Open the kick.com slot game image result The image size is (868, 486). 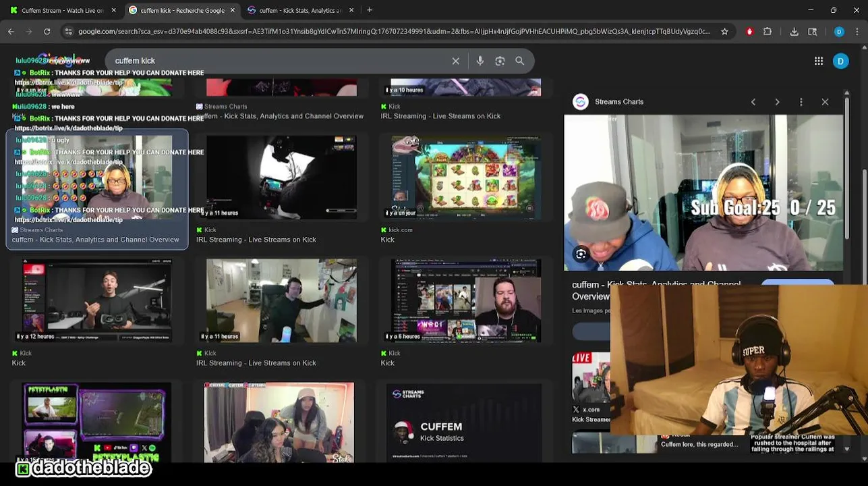(466, 177)
